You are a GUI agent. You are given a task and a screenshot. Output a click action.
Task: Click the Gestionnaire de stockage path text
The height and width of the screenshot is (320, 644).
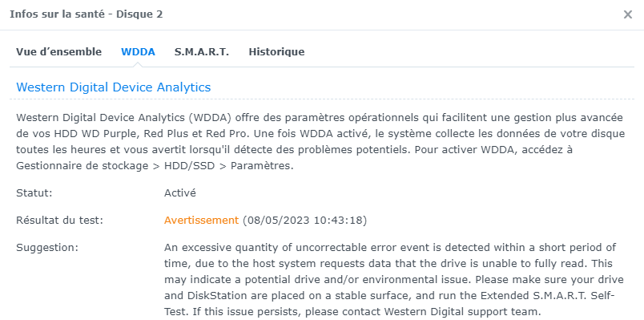click(x=87, y=166)
